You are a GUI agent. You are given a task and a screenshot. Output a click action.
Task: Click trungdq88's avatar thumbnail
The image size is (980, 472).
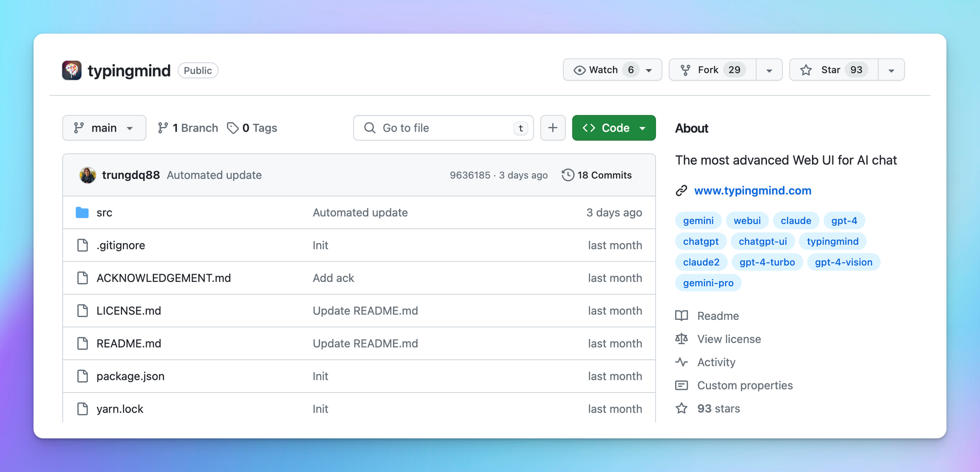[88, 175]
